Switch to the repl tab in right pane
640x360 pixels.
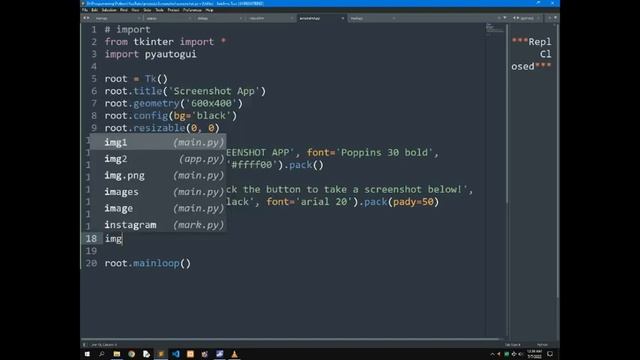tap(527, 18)
